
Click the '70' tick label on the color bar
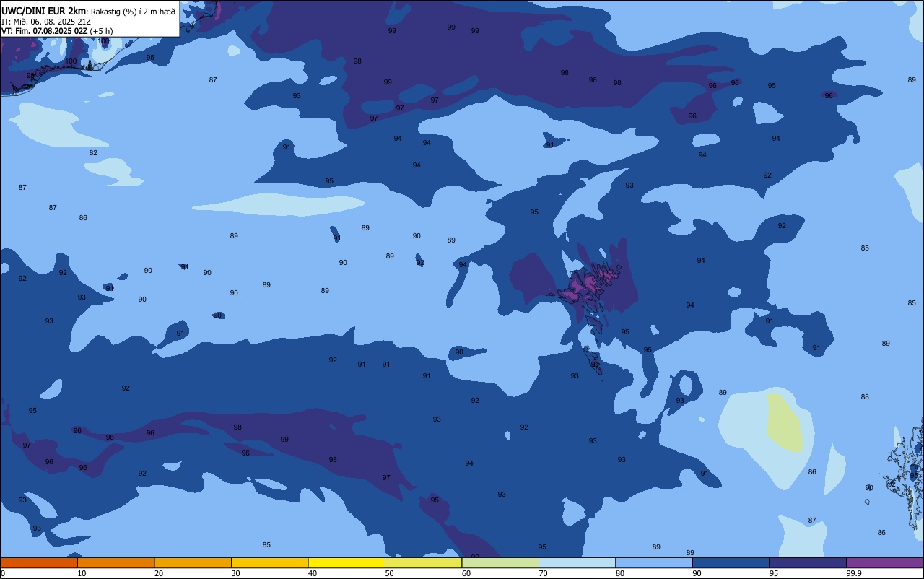click(x=543, y=573)
